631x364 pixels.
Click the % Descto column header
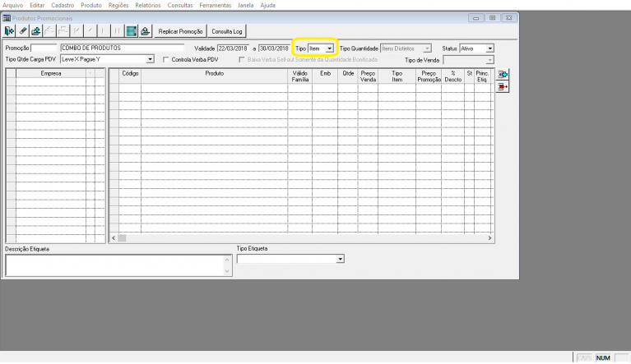[452, 76]
